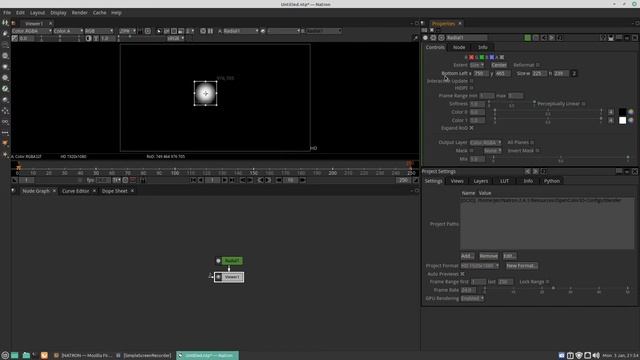Screen dimensions: 640x360
Task: Click the Color 0 slider
Action: [x=548, y=111]
